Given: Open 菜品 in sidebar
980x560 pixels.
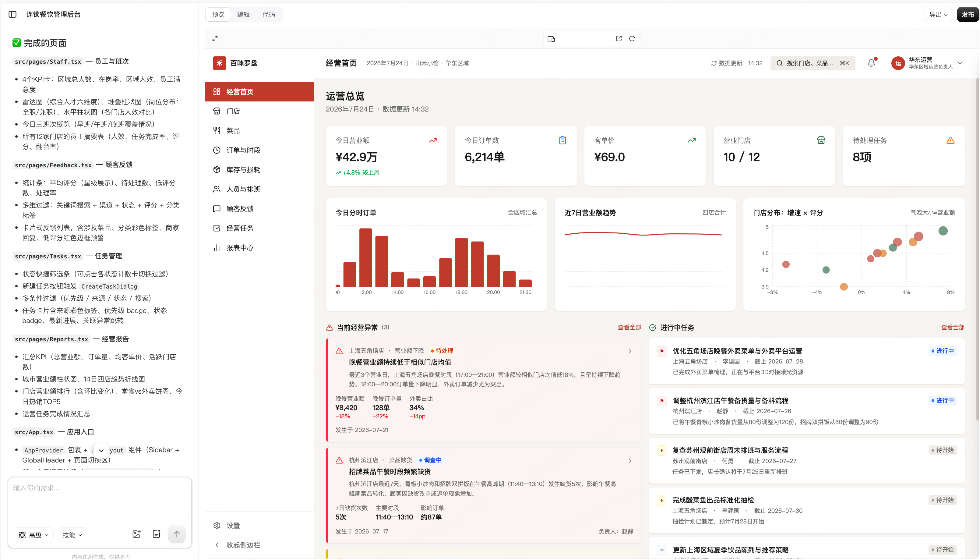Looking at the screenshot, I should tap(259, 131).
